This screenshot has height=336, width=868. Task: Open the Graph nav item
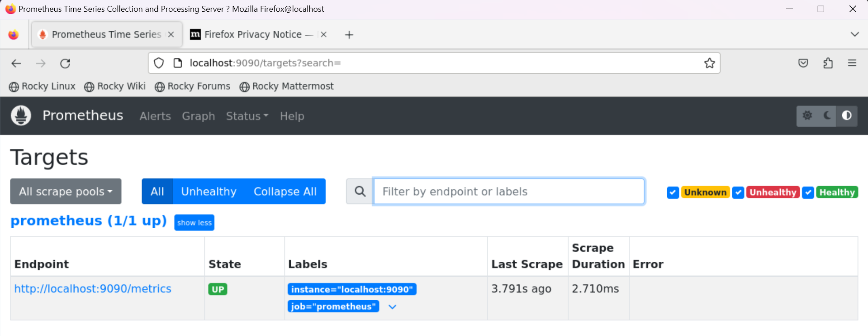pos(199,116)
